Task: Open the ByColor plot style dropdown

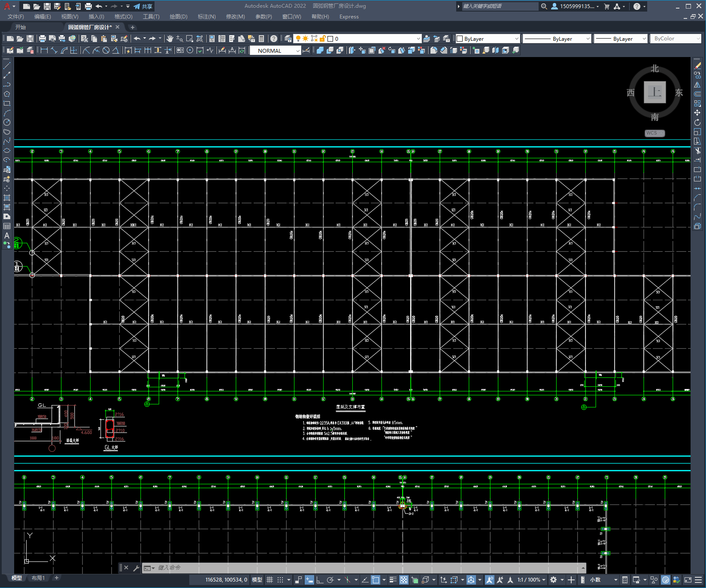Action: coord(676,39)
